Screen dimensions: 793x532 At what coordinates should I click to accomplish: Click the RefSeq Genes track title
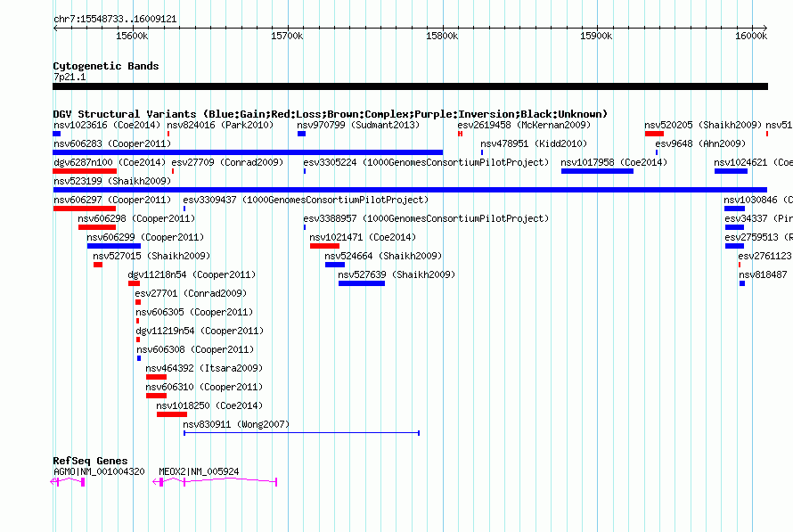tap(90, 461)
